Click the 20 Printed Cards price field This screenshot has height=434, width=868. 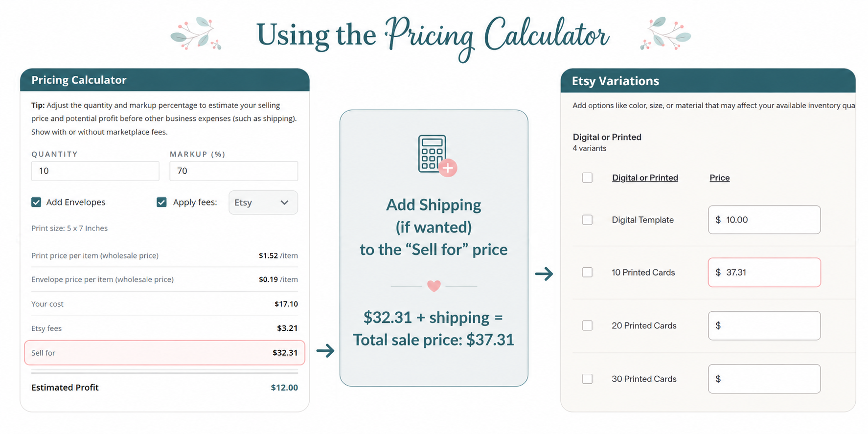pos(764,325)
